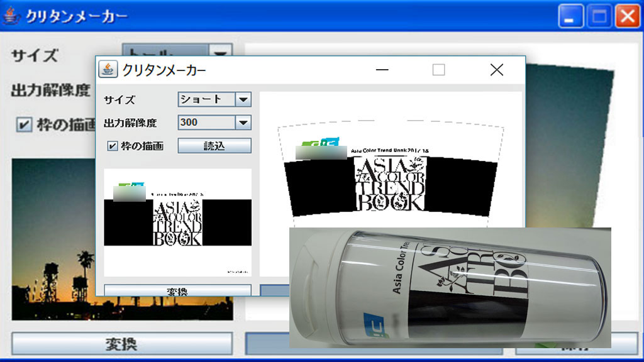The width and height of the screenshot is (644, 362).
Task: Toggle 枠の描画 checkbox in the front window
Action: tap(112, 146)
